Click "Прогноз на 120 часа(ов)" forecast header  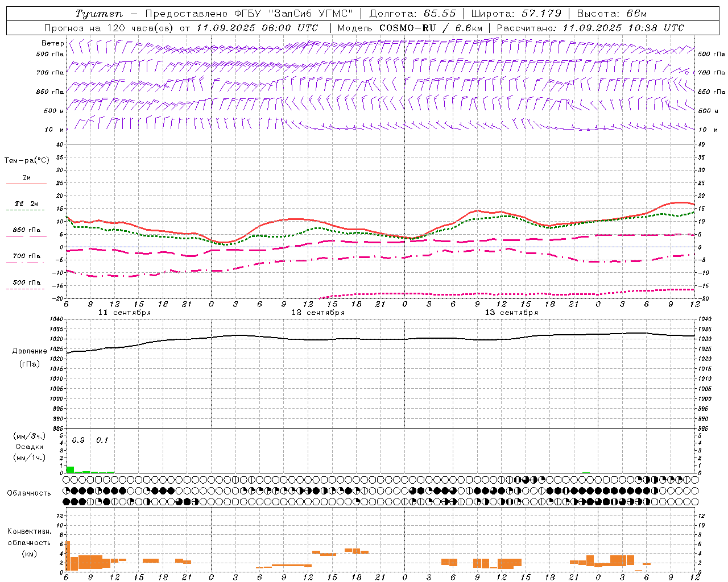click(110, 28)
